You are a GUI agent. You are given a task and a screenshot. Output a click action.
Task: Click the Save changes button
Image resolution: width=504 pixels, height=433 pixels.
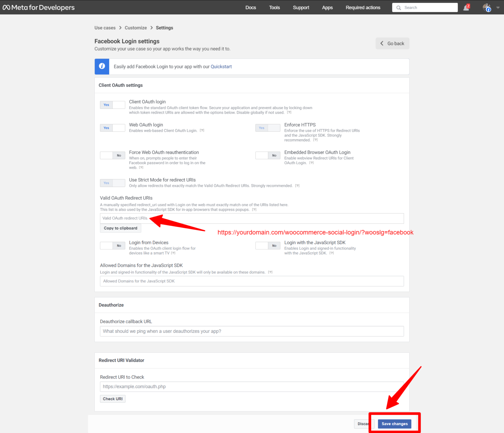[394, 423]
